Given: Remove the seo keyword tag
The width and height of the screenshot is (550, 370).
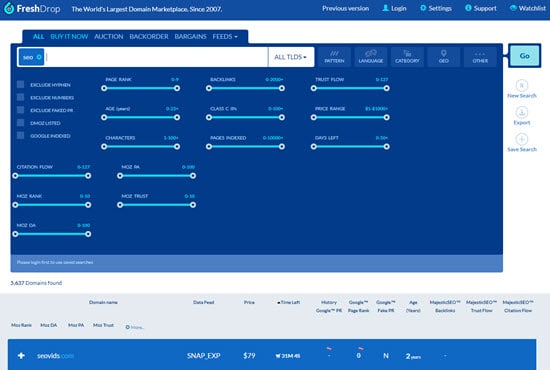Looking at the screenshot, I should point(39,57).
